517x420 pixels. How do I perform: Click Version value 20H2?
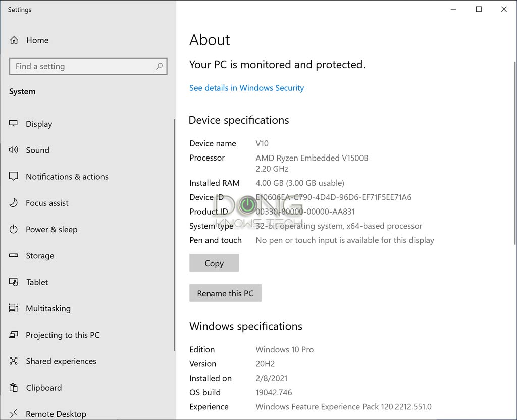(x=265, y=364)
